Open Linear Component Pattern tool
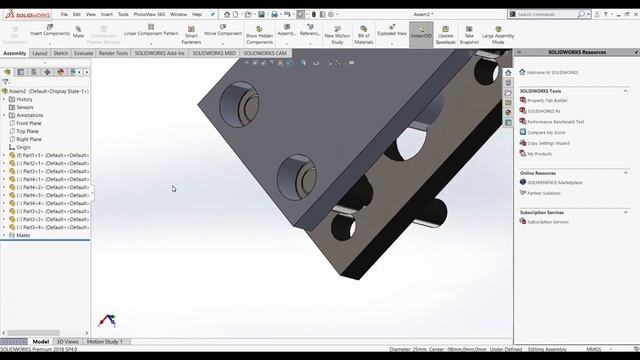Viewport: 640px width, 360px height. [151, 30]
